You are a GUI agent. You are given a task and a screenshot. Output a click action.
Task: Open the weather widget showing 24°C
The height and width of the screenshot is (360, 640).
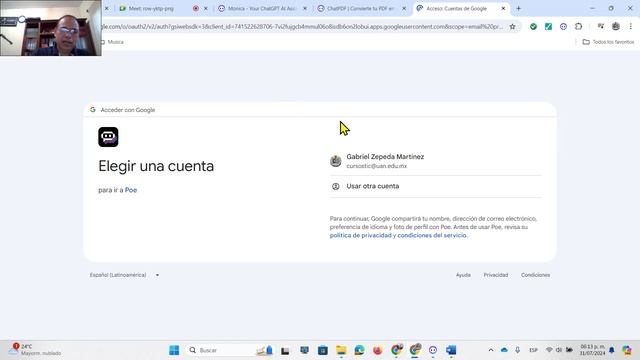(x=36, y=350)
